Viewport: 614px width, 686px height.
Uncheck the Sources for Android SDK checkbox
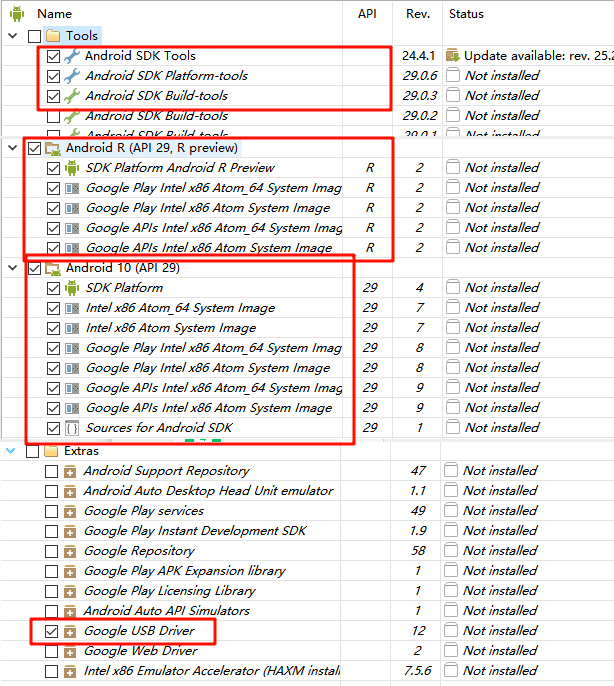[53, 428]
